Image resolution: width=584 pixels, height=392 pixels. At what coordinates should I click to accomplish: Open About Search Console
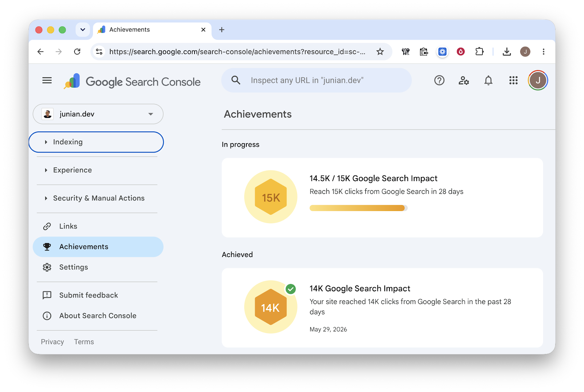pyautogui.click(x=98, y=316)
